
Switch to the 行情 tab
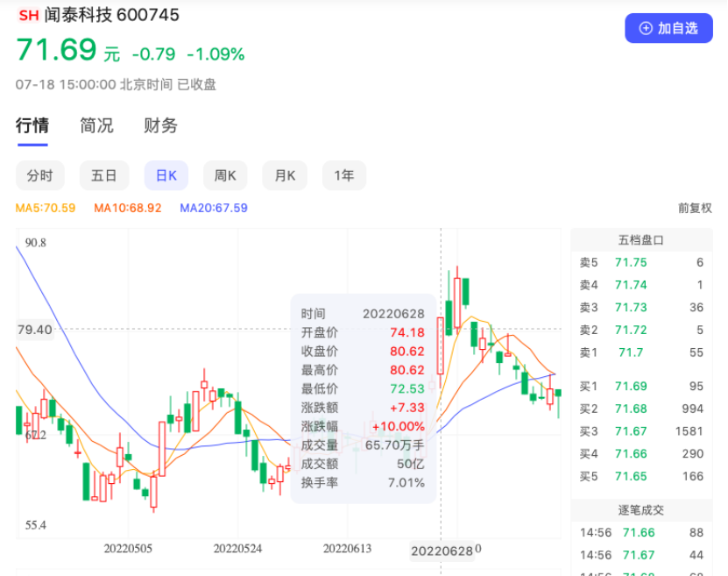coord(32,125)
